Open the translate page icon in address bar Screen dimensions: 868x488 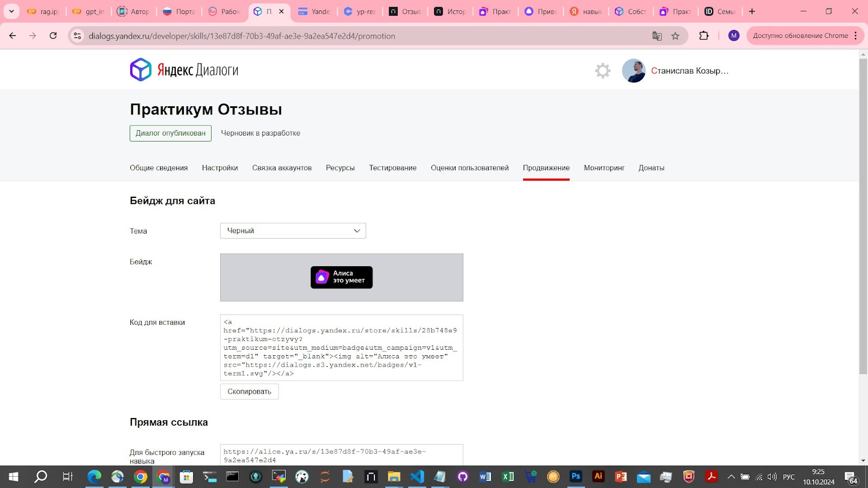click(657, 36)
